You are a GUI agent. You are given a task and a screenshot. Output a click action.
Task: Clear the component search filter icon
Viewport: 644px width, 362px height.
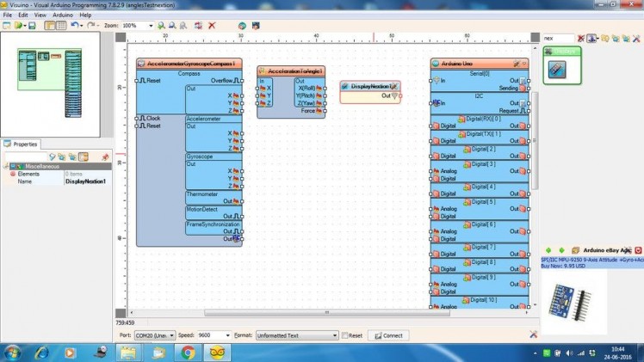click(x=580, y=39)
